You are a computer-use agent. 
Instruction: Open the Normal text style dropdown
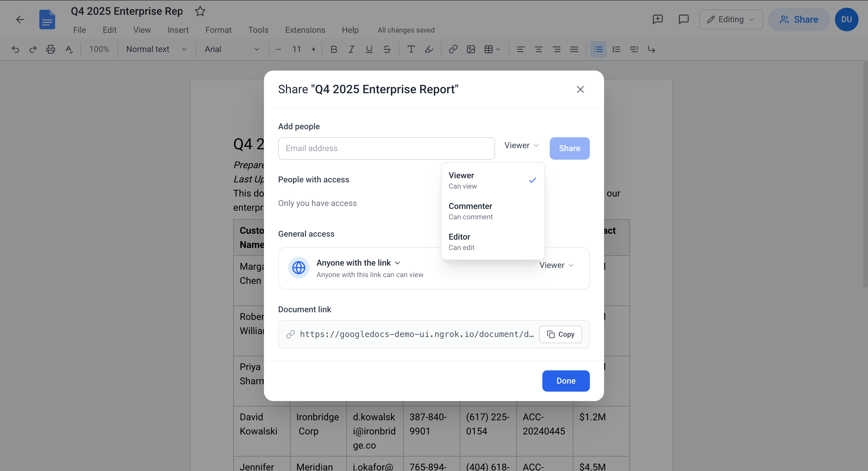[156, 49]
